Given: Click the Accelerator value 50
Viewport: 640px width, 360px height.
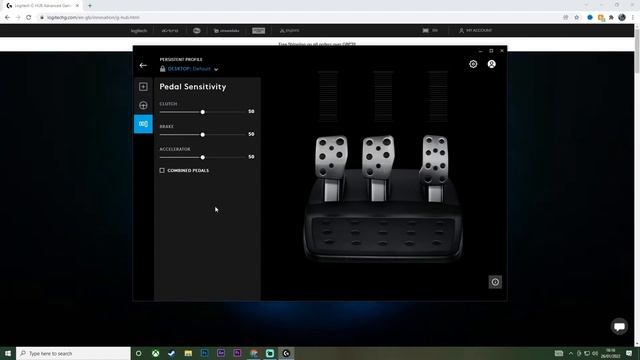Looking at the screenshot, I should click(251, 157).
